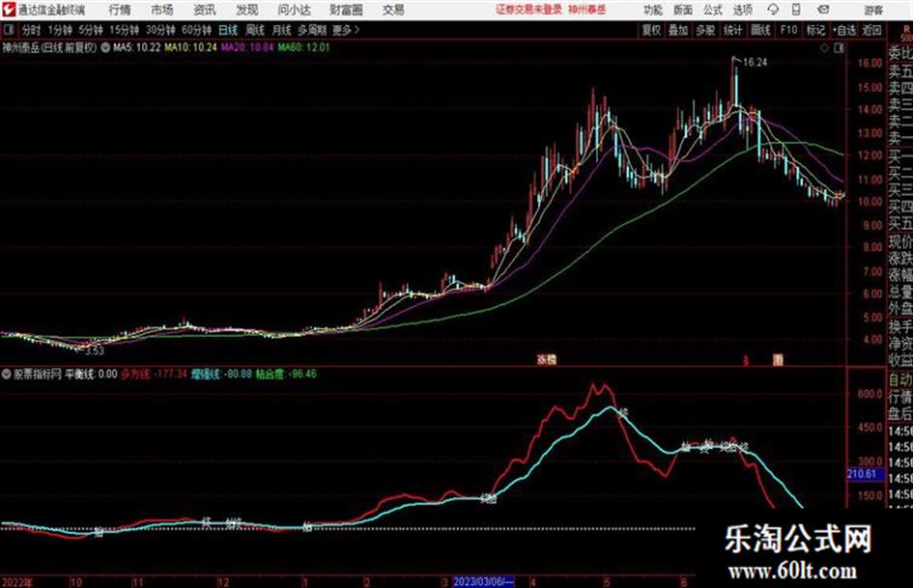Screen dimensions: 913x588
Task: Click the 增强线 indicator label
Action: pyautogui.click(x=206, y=374)
